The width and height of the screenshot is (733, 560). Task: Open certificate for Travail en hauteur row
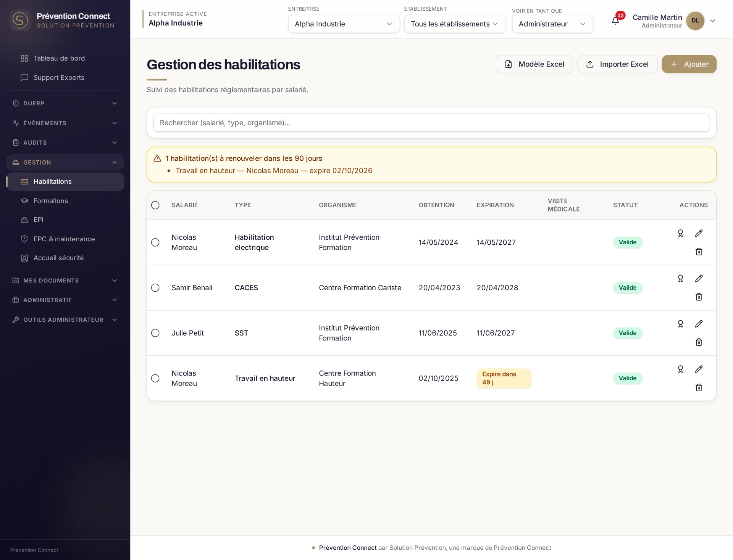680,369
